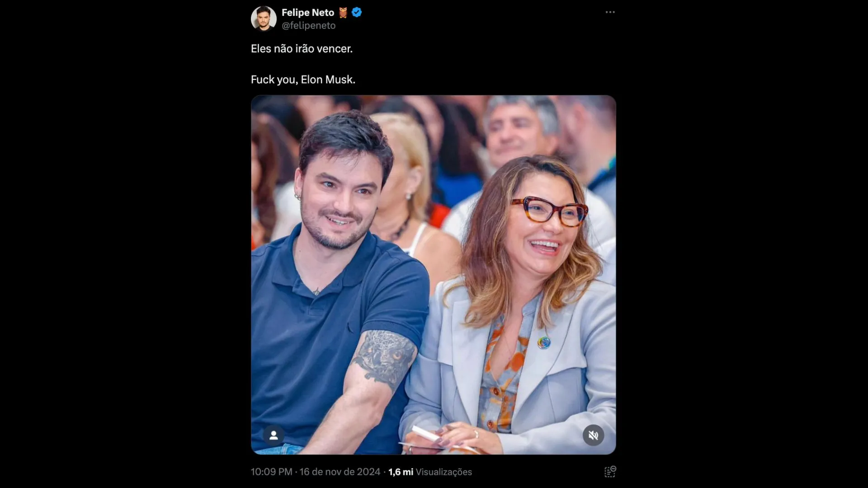Show the people tagged in the photo
868x488 pixels.
pos(274,435)
